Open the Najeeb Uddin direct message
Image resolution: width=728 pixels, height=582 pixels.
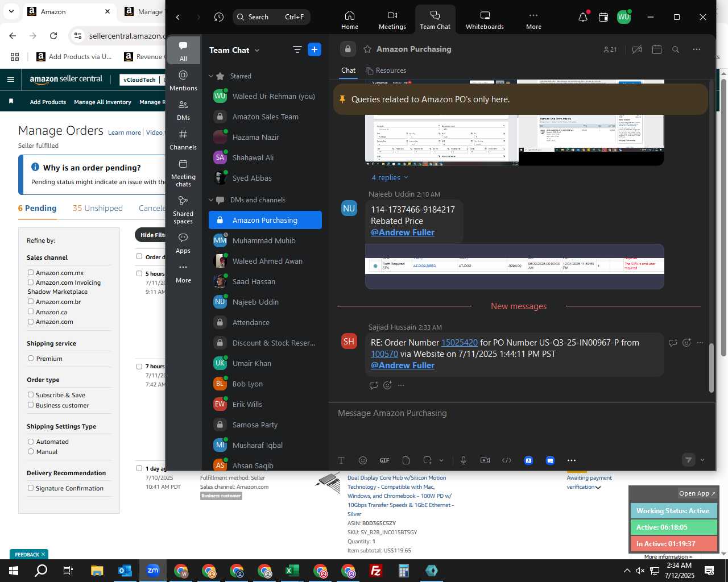pyautogui.click(x=265, y=302)
